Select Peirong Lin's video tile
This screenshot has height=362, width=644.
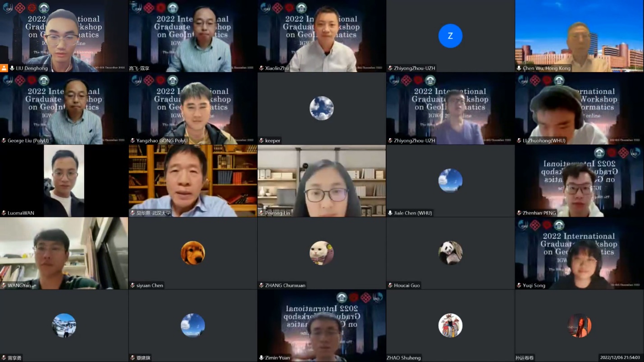[x=322, y=181]
